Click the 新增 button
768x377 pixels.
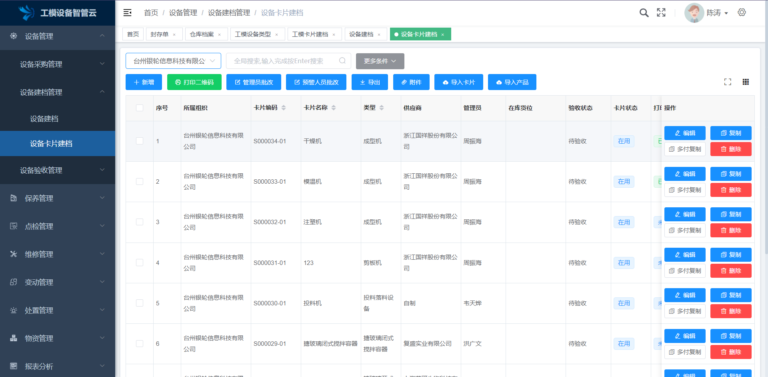point(144,82)
